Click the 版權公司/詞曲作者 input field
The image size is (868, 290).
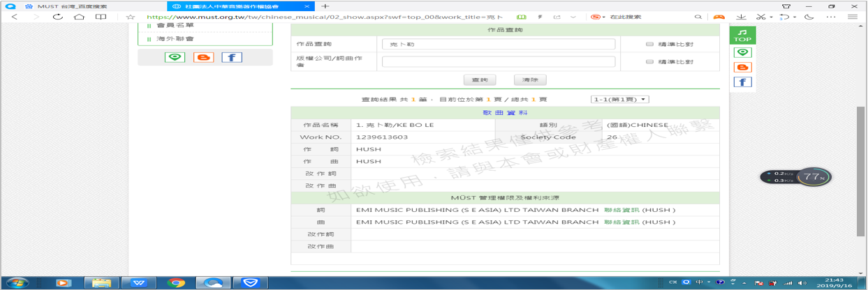499,61
